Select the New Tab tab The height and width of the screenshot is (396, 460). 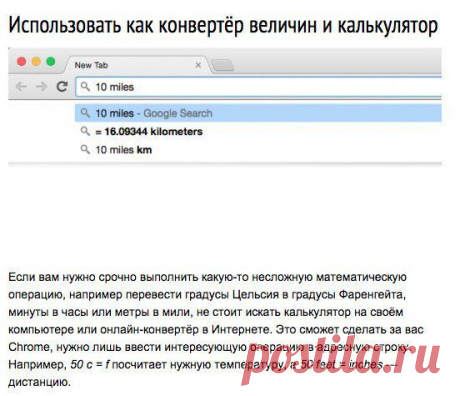point(137,65)
